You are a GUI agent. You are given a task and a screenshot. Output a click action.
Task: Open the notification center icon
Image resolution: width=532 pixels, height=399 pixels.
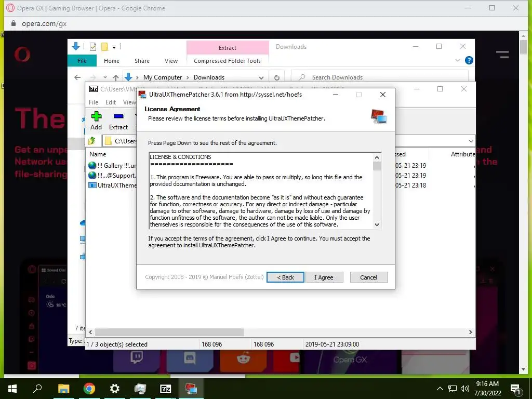tap(515, 389)
